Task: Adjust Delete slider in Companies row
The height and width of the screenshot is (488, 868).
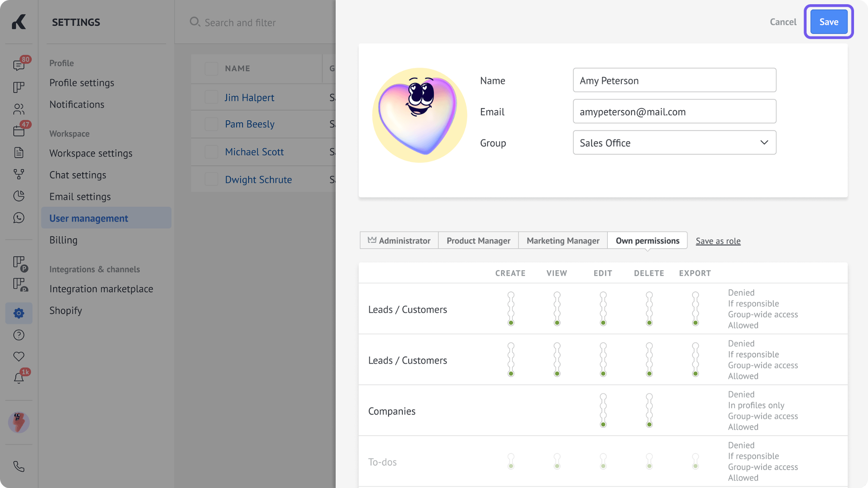Action: (649, 410)
